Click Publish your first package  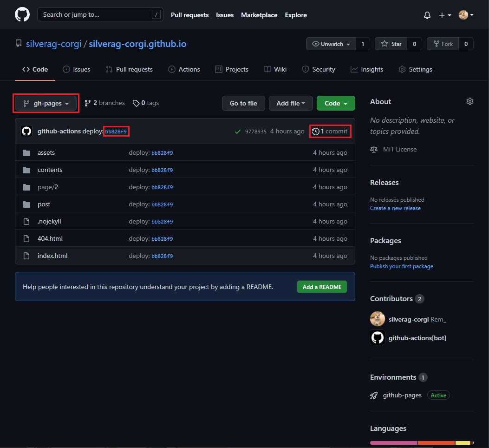click(401, 266)
